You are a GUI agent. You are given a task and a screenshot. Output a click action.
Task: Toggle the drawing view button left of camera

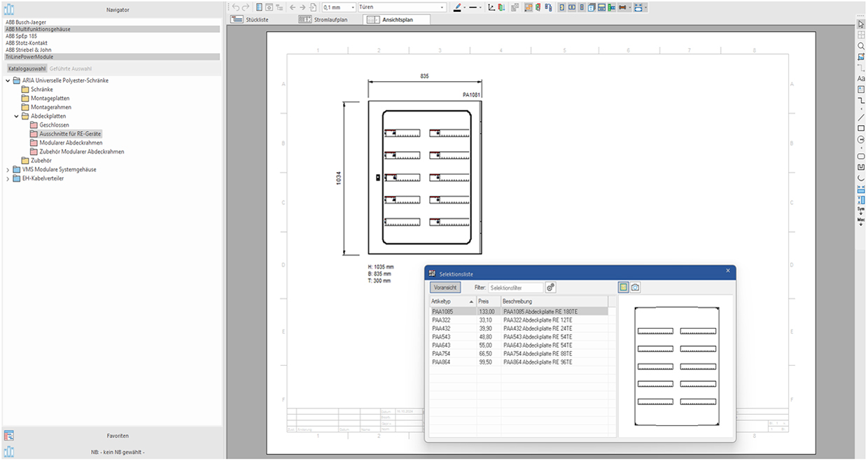point(622,288)
